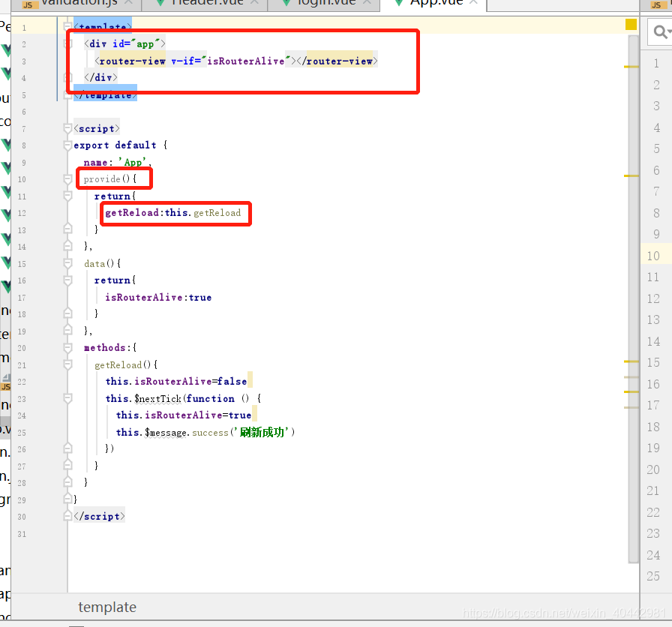Collapse the template block at line 1
Viewport: 672px width, 627px height.
tap(67, 26)
